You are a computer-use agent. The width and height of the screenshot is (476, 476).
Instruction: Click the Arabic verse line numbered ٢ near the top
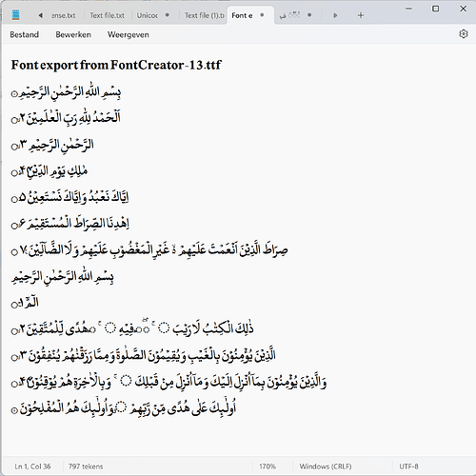click(x=66, y=118)
